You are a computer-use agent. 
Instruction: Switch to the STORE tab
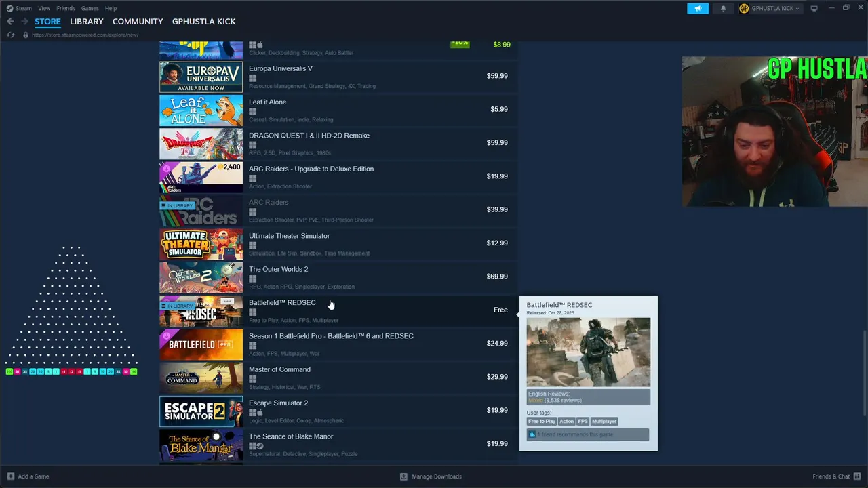[47, 22]
